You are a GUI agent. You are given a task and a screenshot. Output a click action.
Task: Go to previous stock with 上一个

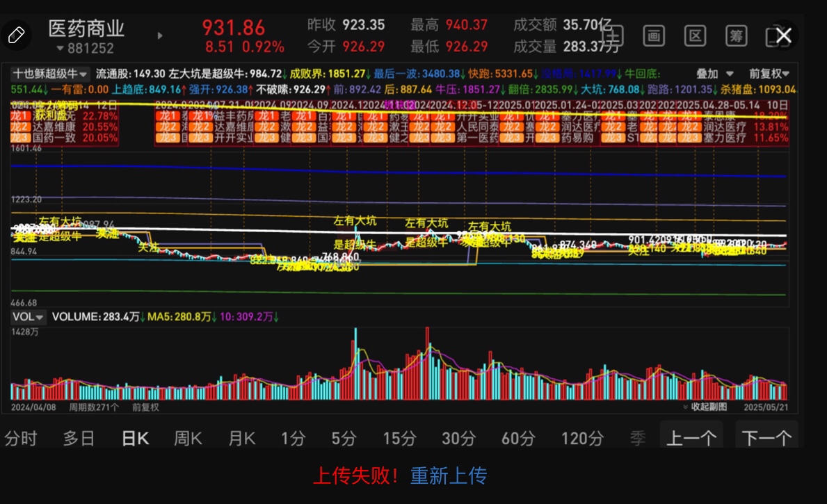(x=691, y=436)
